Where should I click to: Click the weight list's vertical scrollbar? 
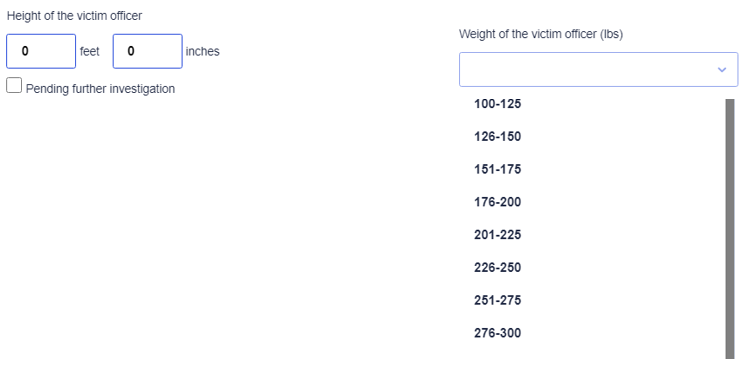click(730, 229)
